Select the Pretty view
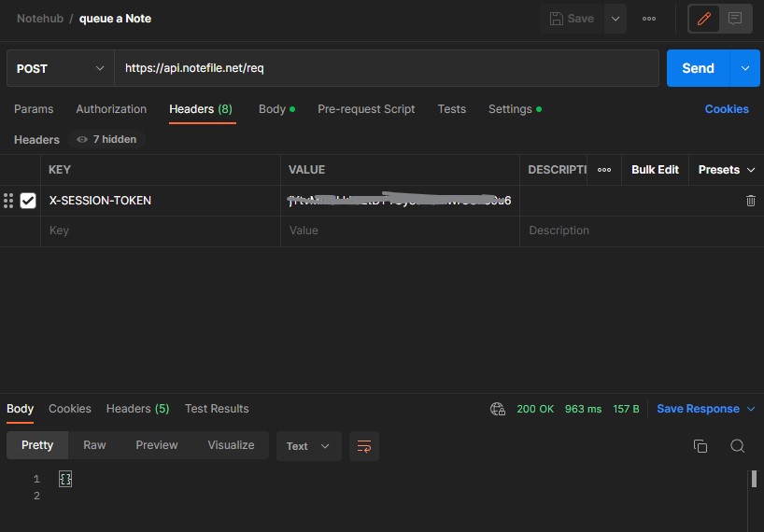The width and height of the screenshot is (764, 532). click(37, 445)
